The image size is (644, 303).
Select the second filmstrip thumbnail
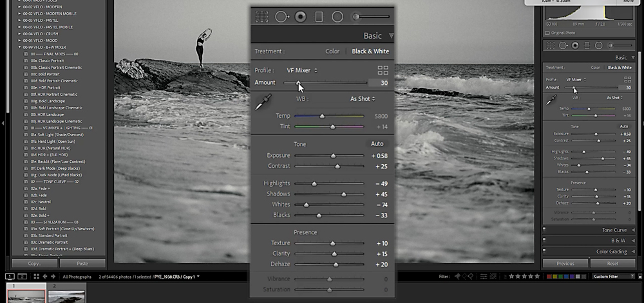point(67,295)
